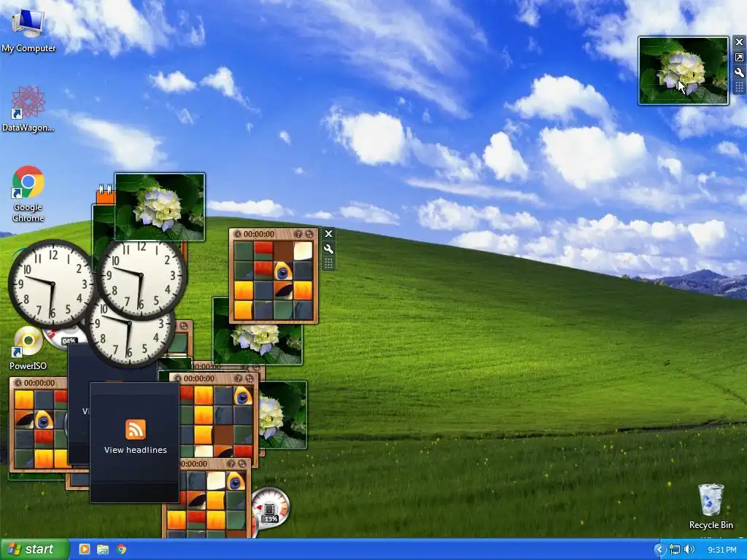
Task: Click the timer icon on the puzzle with side toolbar
Action: point(237,234)
